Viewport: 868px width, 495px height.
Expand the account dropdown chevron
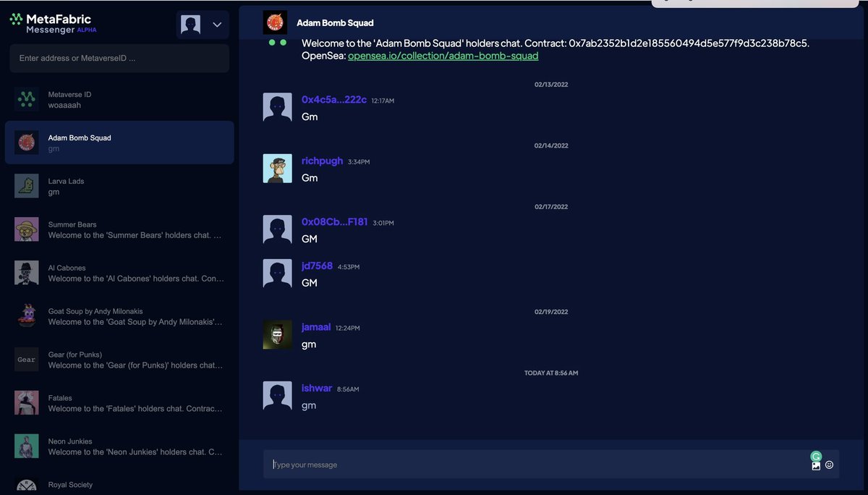pos(217,25)
